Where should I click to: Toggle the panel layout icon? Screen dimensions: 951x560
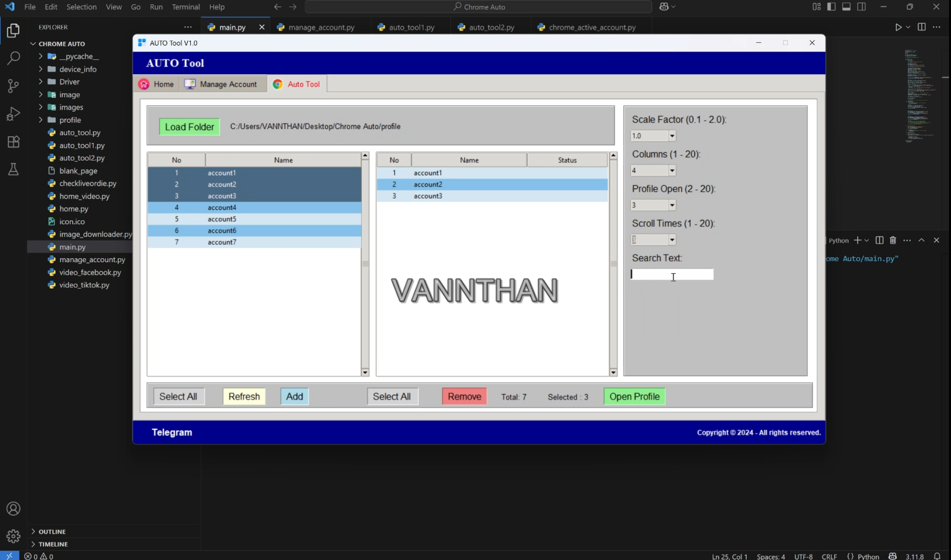coord(846,7)
